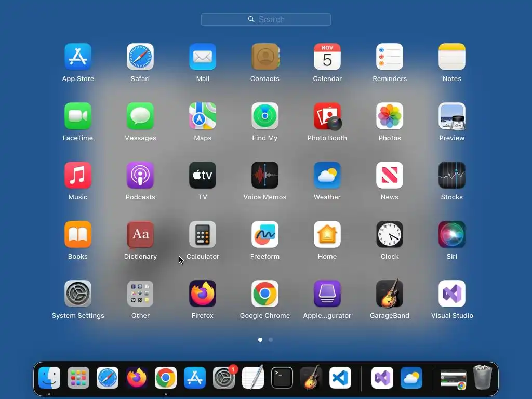Screen dimensions: 532x399
Task: Open Podcasts app icon
Action: coord(140,175)
